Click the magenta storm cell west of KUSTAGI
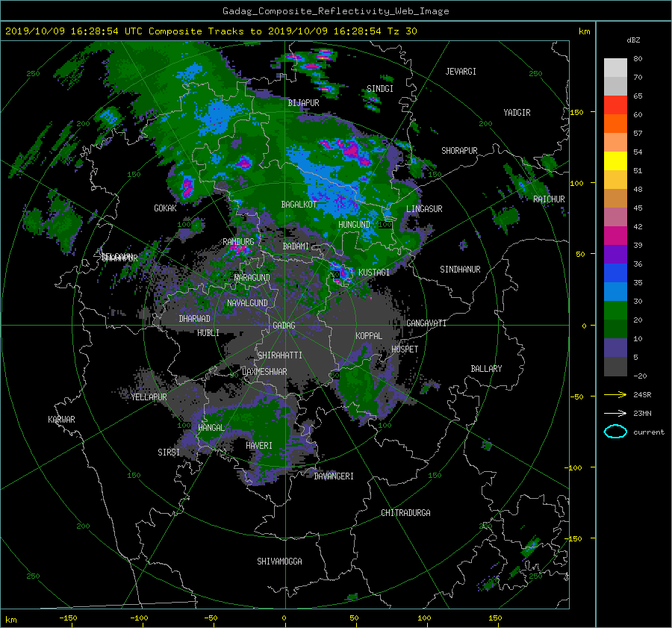 coord(341,274)
